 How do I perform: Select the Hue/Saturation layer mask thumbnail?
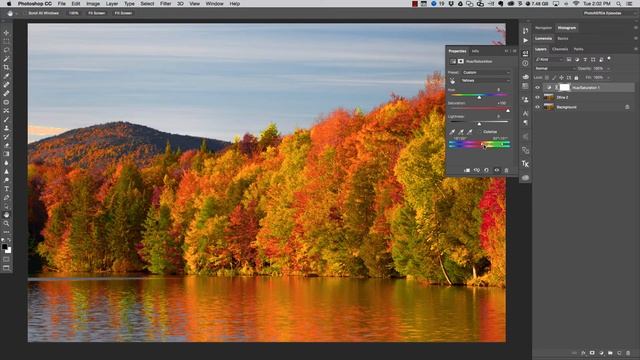click(x=564, y=87)
